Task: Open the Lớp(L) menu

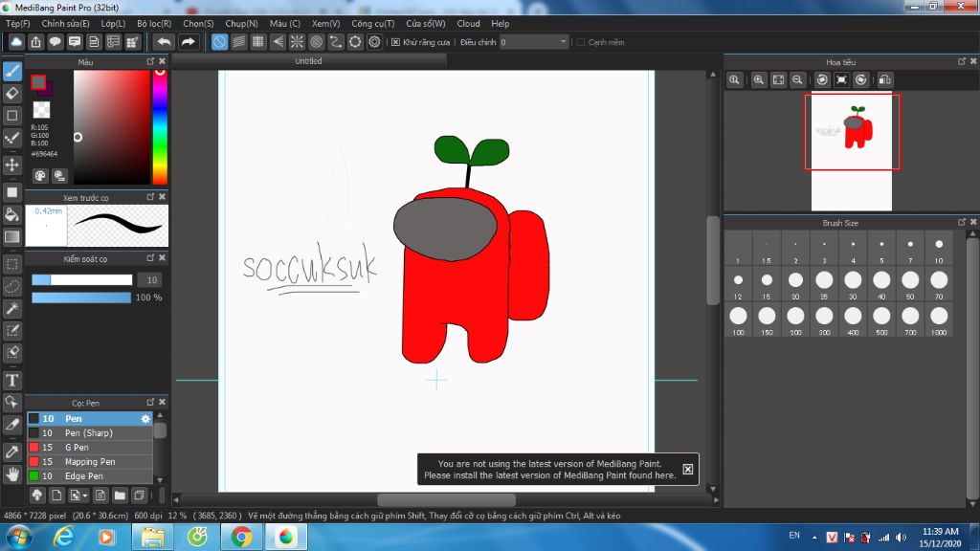Action: (x=113, y=24)
